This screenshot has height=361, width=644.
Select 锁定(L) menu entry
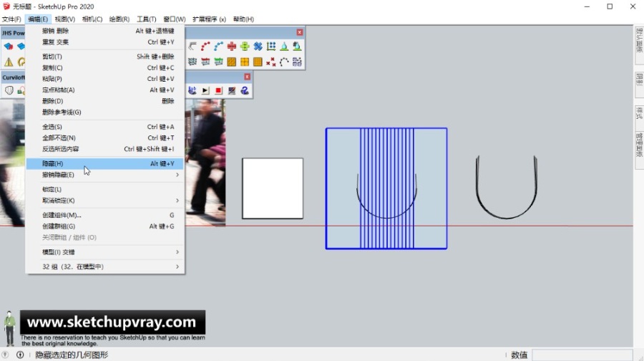pos(104,189)
